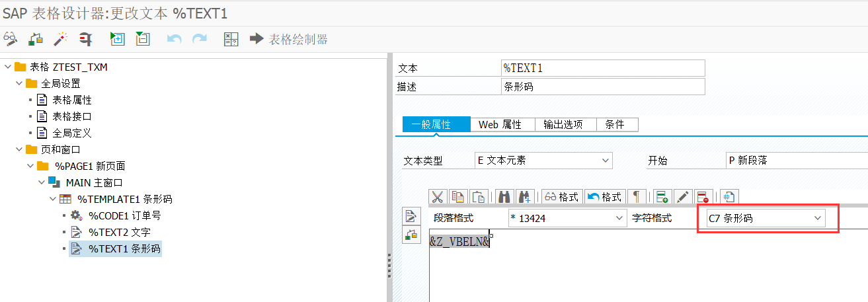Image resolution: width=868 pixels, height=302 pixels.
Task: Click the expand-node toolbar icon with plus
Action: pos(117,39)
